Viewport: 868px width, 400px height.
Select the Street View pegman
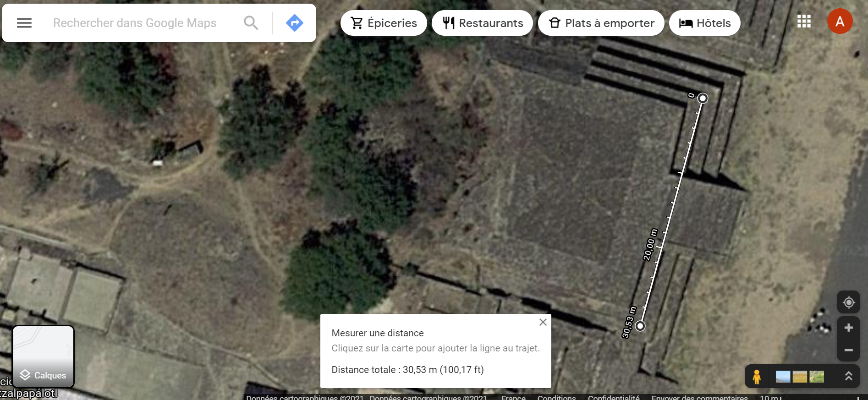coord(757,377)
